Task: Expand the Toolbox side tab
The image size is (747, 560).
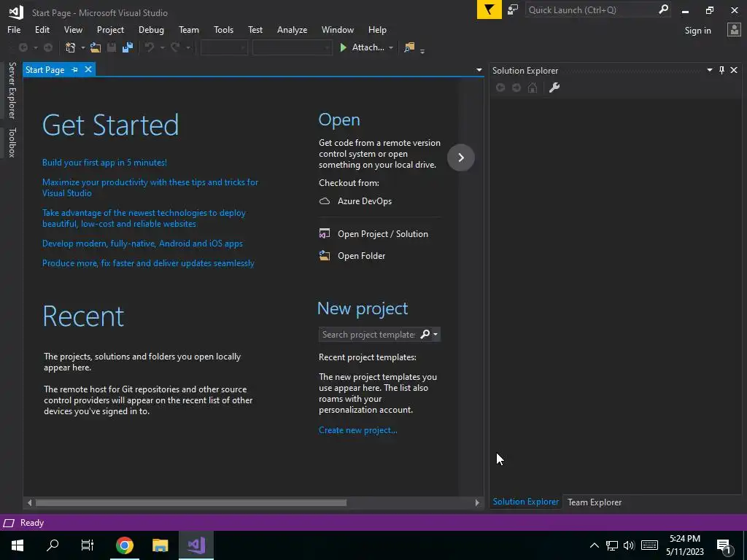Action: (12, 142)
